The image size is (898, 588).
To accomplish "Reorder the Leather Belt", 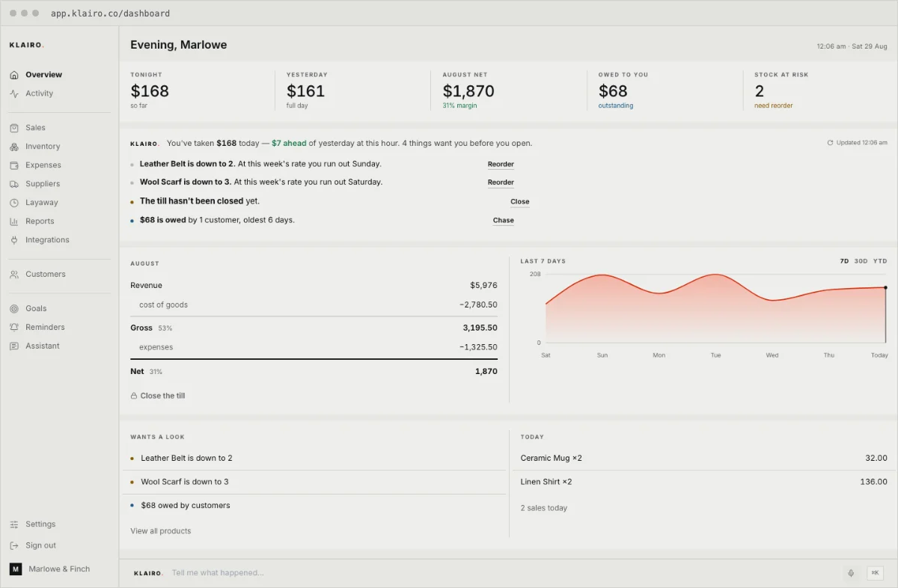I will (501, 164).
